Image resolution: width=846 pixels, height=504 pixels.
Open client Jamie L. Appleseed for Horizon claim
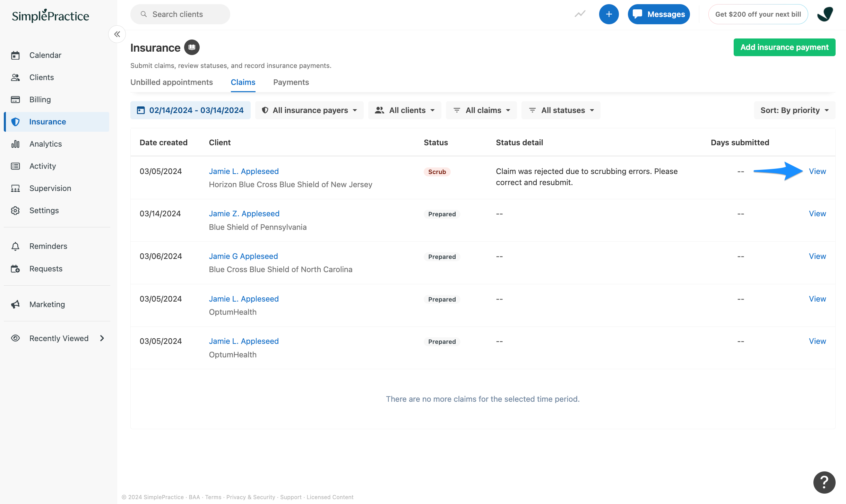click(244, 171)
